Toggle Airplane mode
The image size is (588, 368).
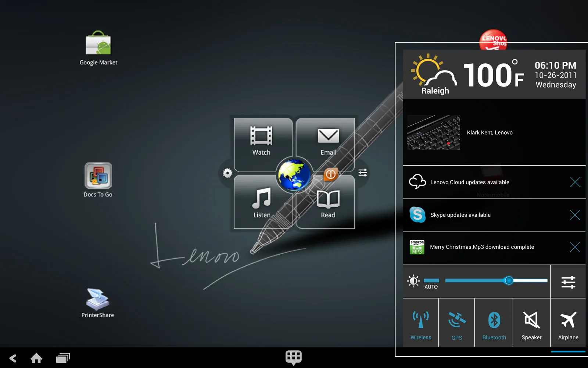coord(568,323)
